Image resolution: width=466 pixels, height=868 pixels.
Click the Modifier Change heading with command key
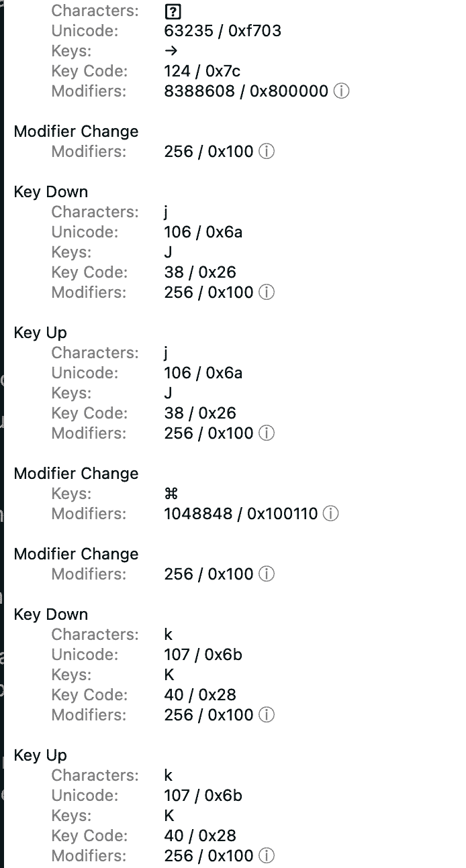pyautogui.click(x=75, y=474)
